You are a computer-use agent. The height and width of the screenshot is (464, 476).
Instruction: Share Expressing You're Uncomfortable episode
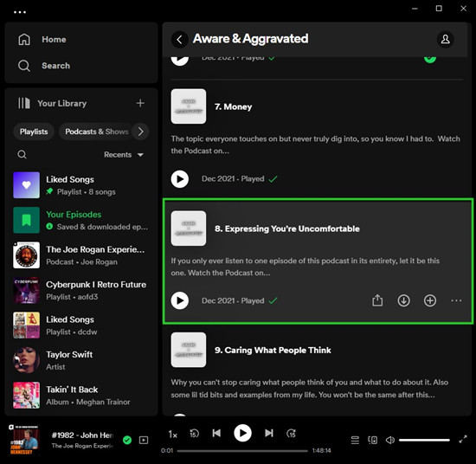(x=377, y=300)
